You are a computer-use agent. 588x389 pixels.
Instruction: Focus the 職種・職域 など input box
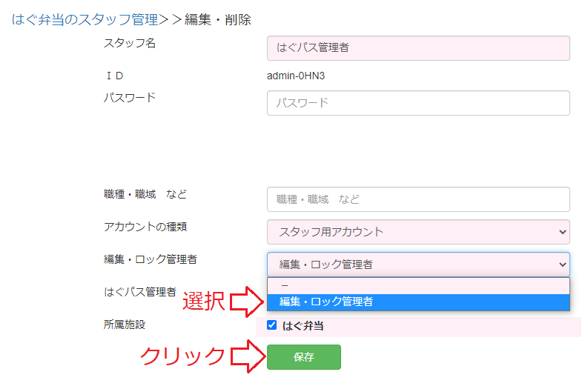tap(418, 199)
